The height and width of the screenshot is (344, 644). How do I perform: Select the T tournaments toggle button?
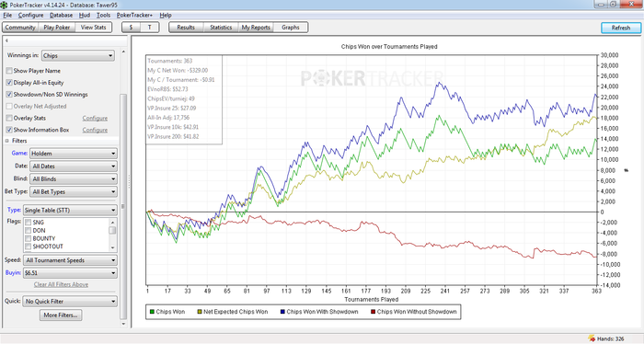[x=149, y=28]
